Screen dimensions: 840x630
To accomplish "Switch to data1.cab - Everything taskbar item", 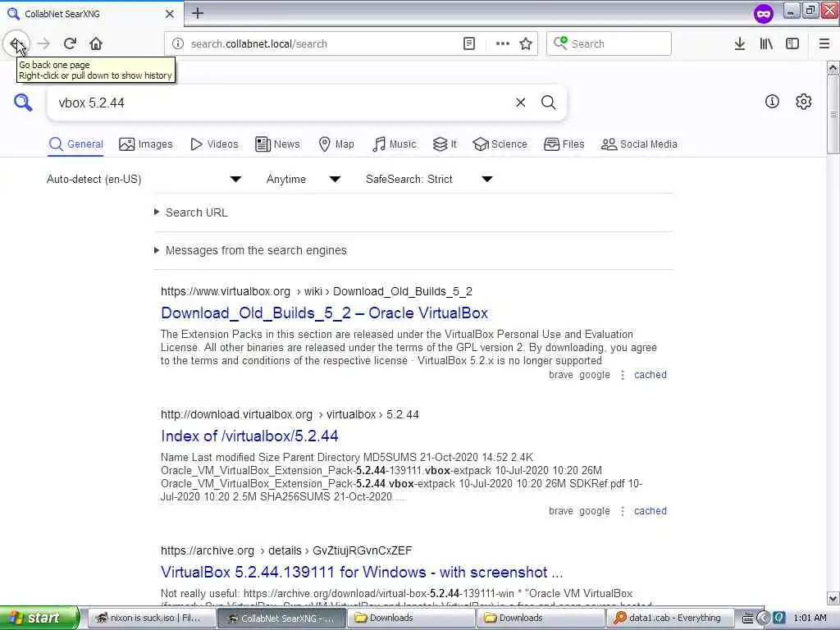I will 669,618.
